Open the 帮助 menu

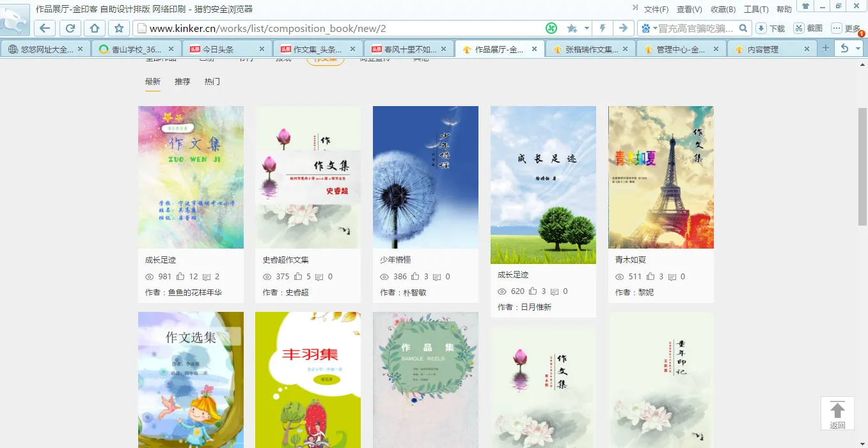click(784, 9)
